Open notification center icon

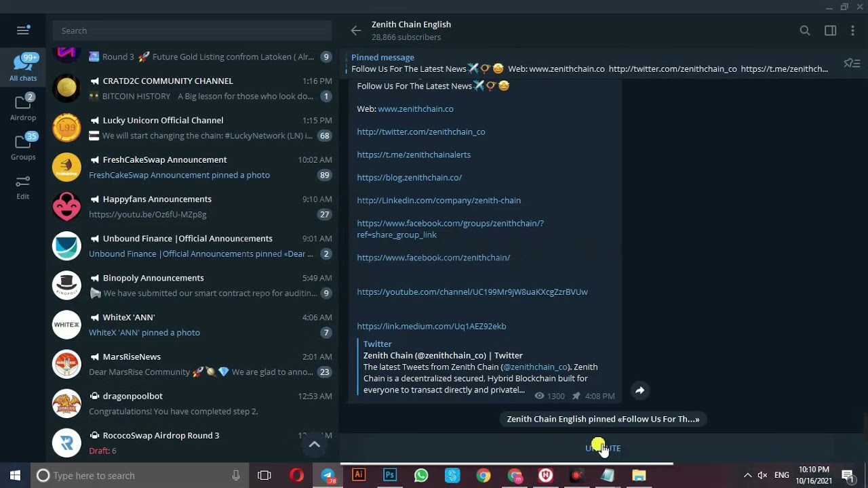(x=848, y=476)
